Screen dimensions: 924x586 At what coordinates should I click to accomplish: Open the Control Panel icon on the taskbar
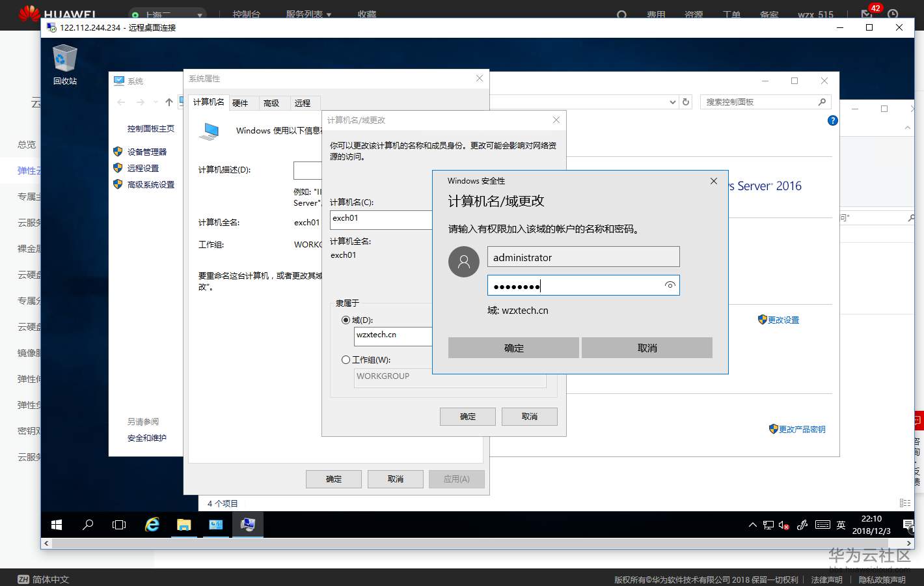coord(216,524)
